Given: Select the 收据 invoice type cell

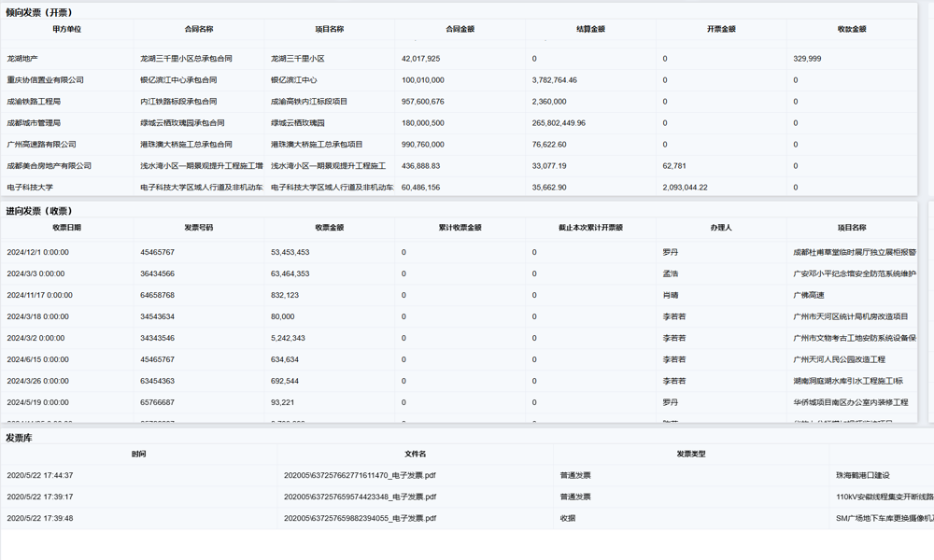Looking at the screenshot, I should click(567, 518).
